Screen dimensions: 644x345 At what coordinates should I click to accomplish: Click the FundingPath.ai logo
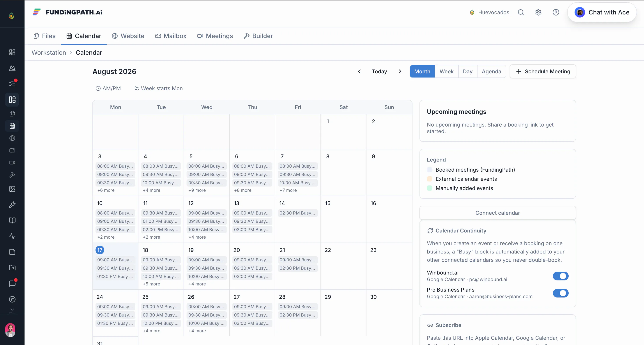pyautogui.click(x=67, y=12)
